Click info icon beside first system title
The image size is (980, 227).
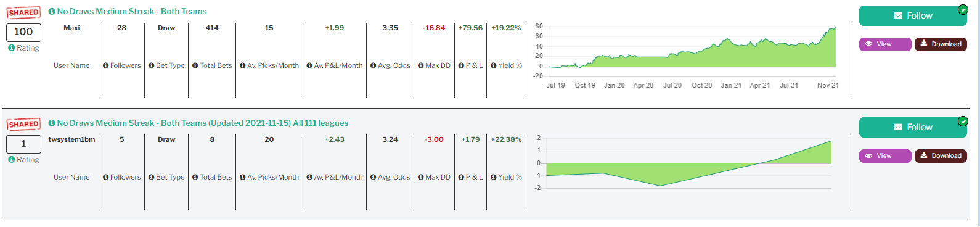pyautogui.click(x=52, y=11)
